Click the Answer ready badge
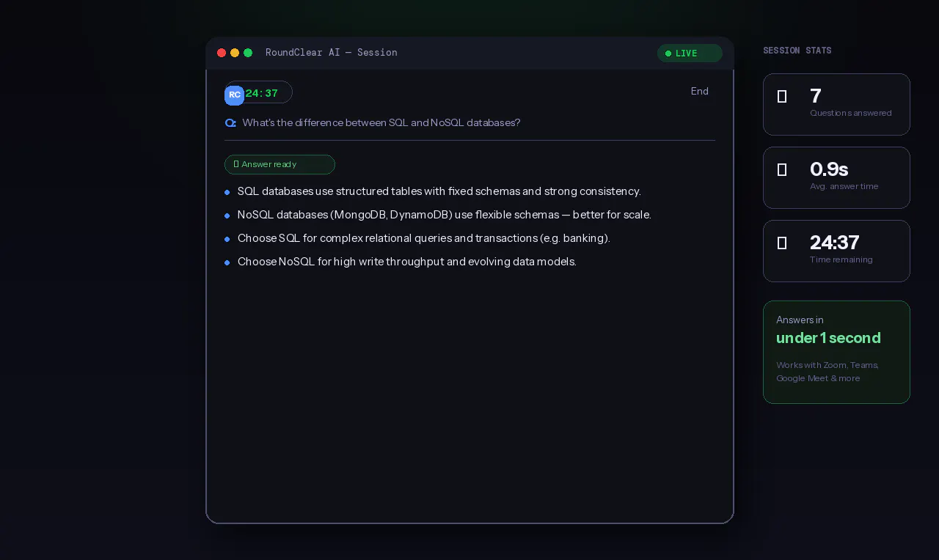939x560 pixels. point(279,164)
